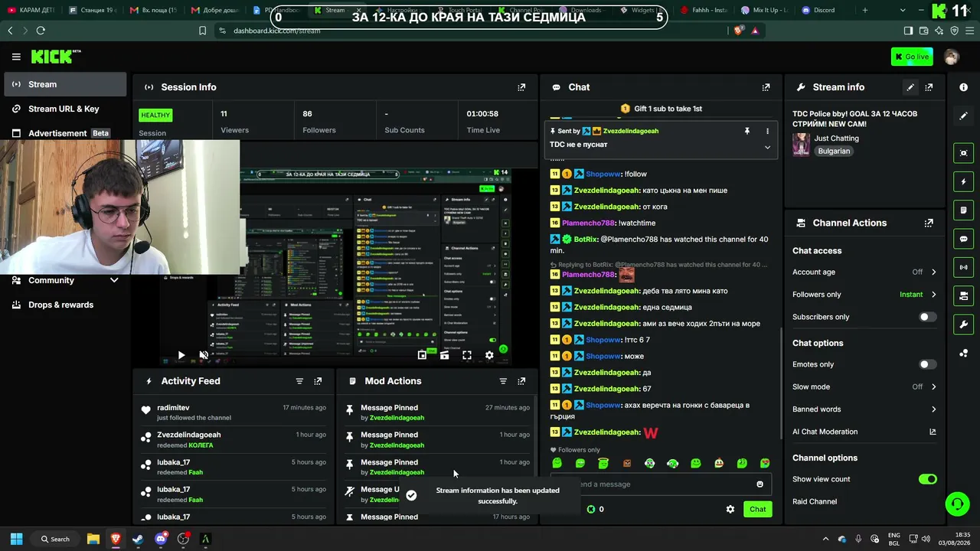Toggle the Session Info broadcast widget in the right sidebar

tap(963, 267)
